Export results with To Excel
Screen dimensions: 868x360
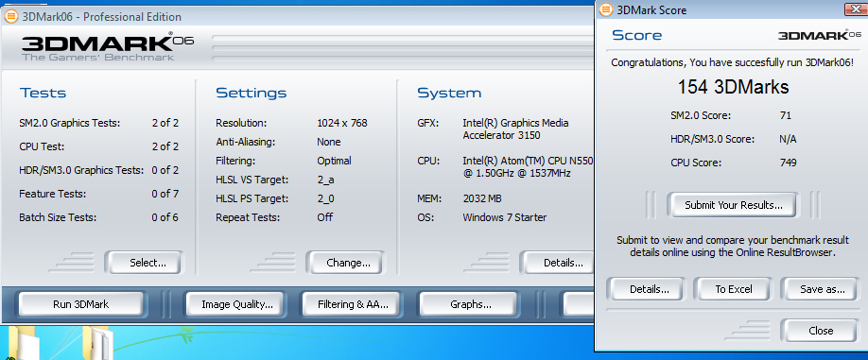(734, 289)
